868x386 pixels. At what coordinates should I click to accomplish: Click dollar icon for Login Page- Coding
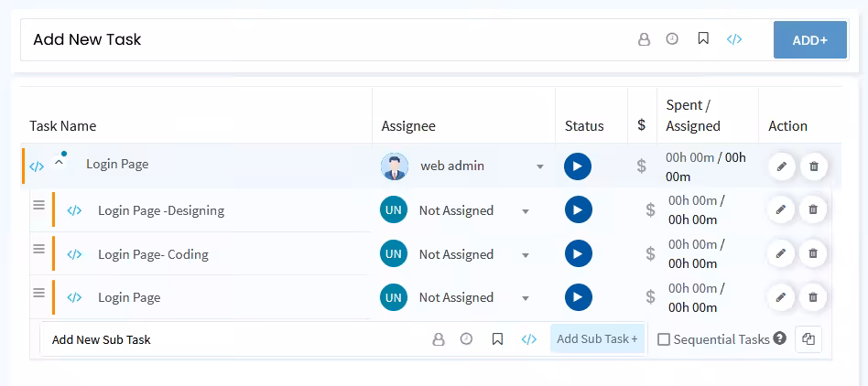coord(650,254)
